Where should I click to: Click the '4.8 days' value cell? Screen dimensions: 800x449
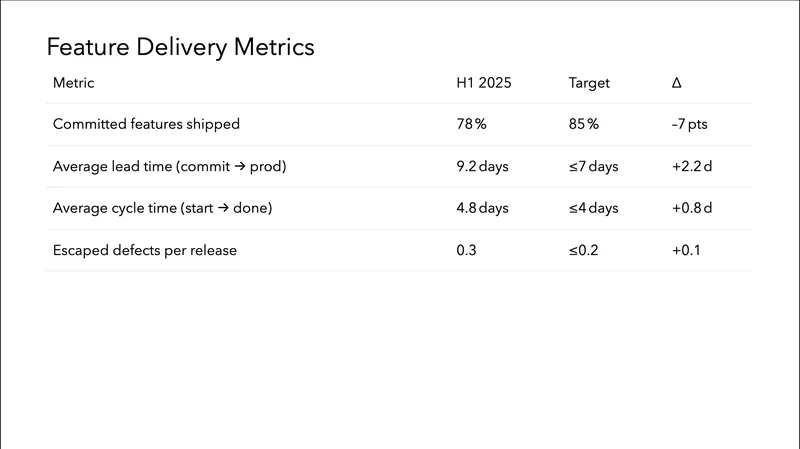click(x=482, y=208)
